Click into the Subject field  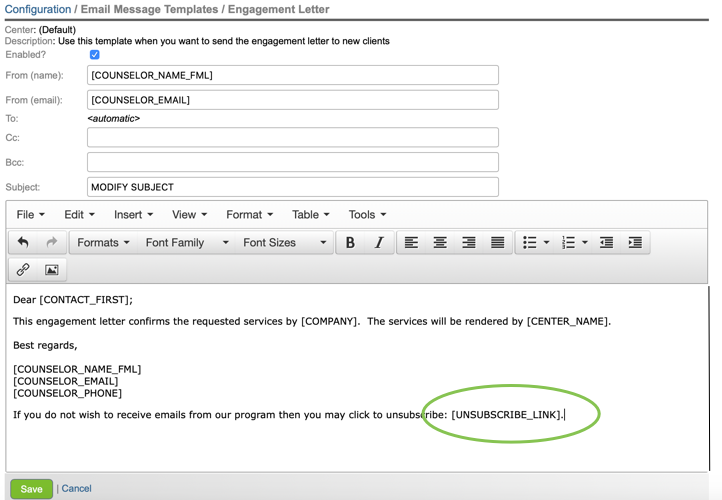click(x=292, y=187)
